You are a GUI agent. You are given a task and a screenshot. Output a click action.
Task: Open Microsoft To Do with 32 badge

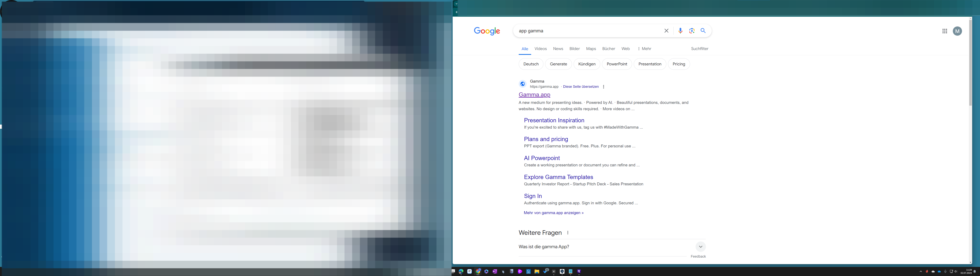click(546, 271)
